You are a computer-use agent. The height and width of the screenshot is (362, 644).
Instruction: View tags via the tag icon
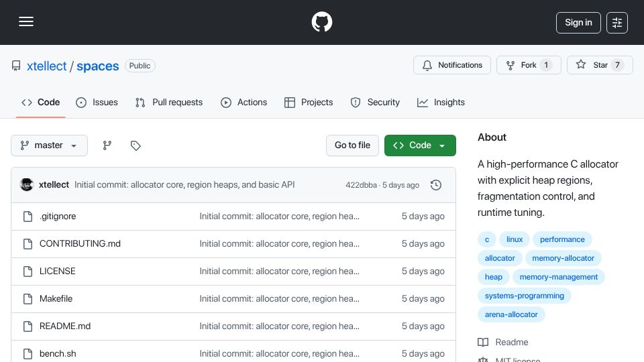(x=136, y=145)
